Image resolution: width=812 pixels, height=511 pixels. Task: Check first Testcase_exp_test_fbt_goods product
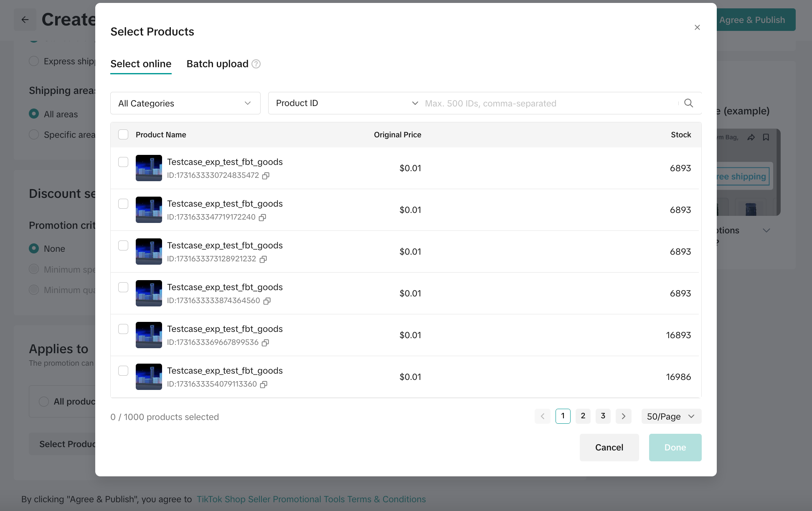coord(123,162)
